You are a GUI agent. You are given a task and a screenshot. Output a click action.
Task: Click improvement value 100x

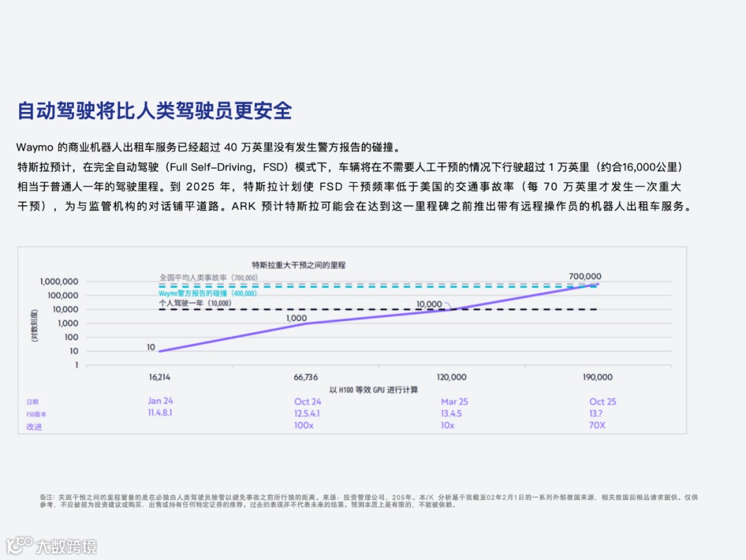[303, 425]
